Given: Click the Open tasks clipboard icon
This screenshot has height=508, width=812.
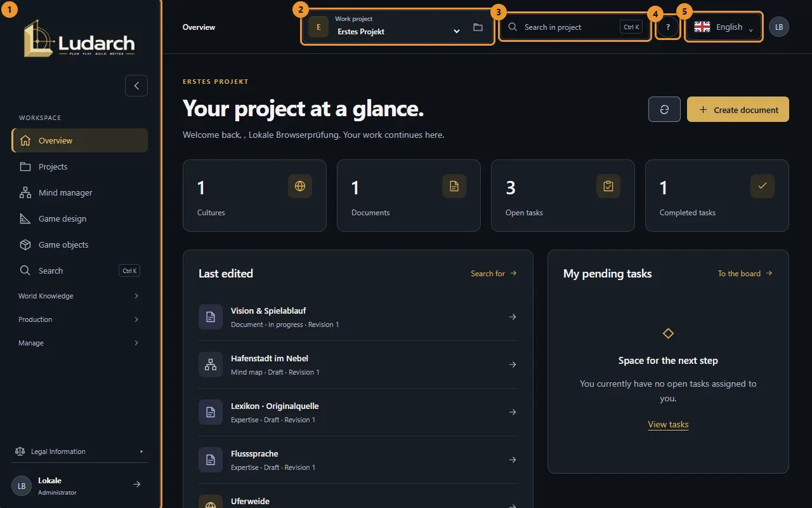Looking at the screenshot, I should [x=608, y=186].
